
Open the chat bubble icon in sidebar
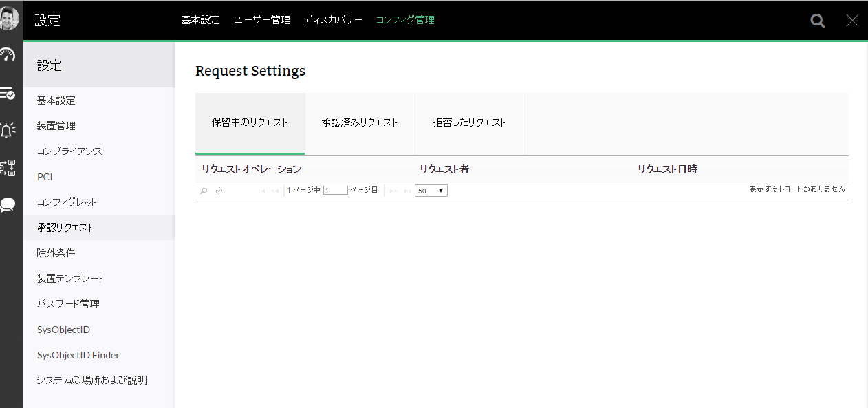8,205
